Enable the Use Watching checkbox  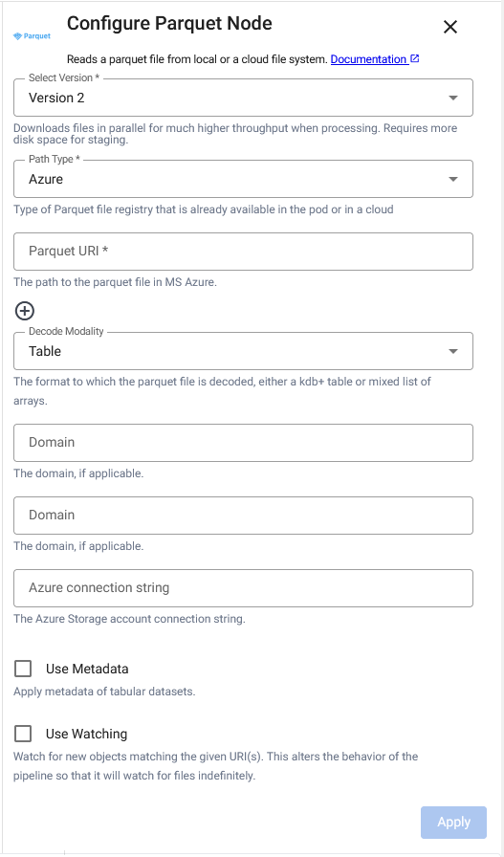coord(23,734)
